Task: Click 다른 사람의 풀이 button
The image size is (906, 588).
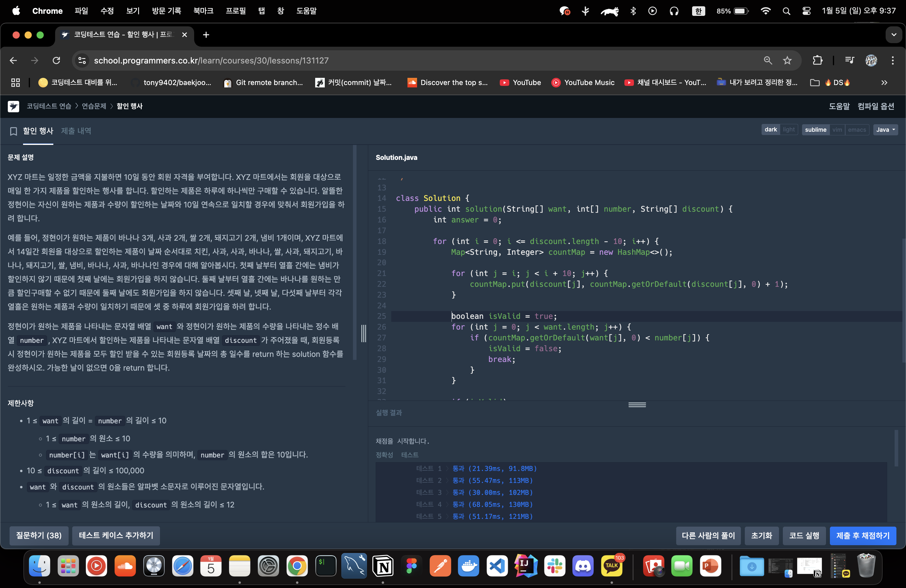Action: (708, 536)
